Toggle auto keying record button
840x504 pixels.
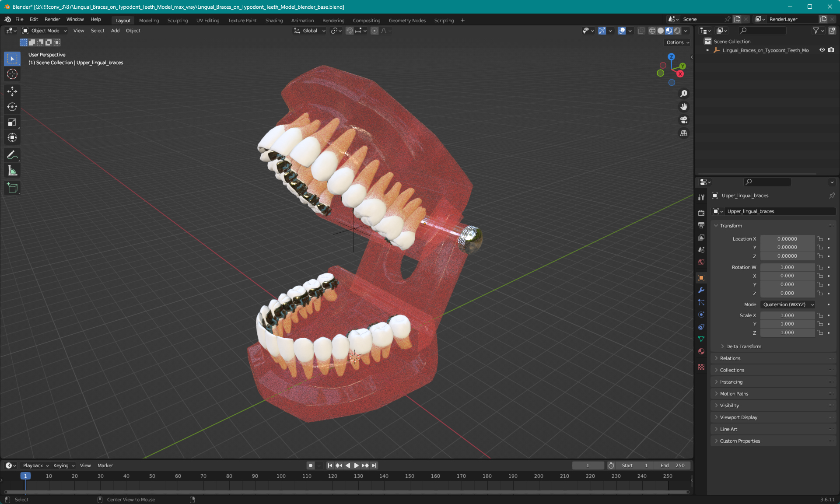(x=311, y=465)
